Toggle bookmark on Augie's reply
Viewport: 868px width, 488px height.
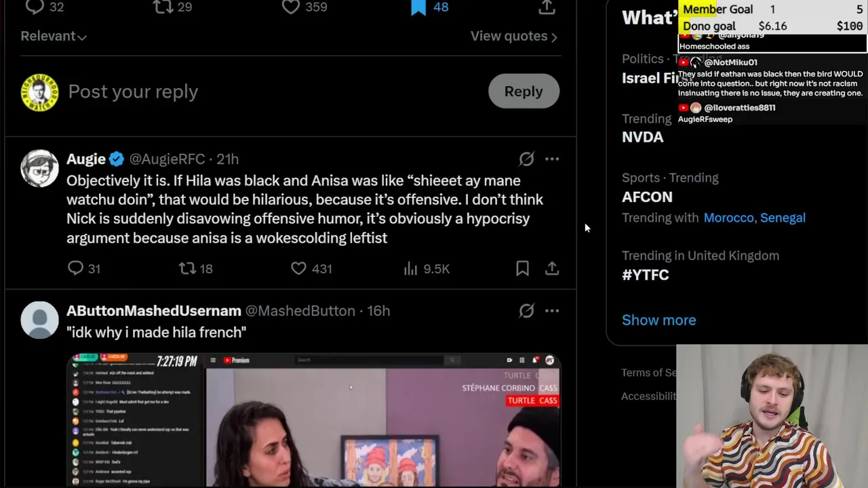click(522, 268)
